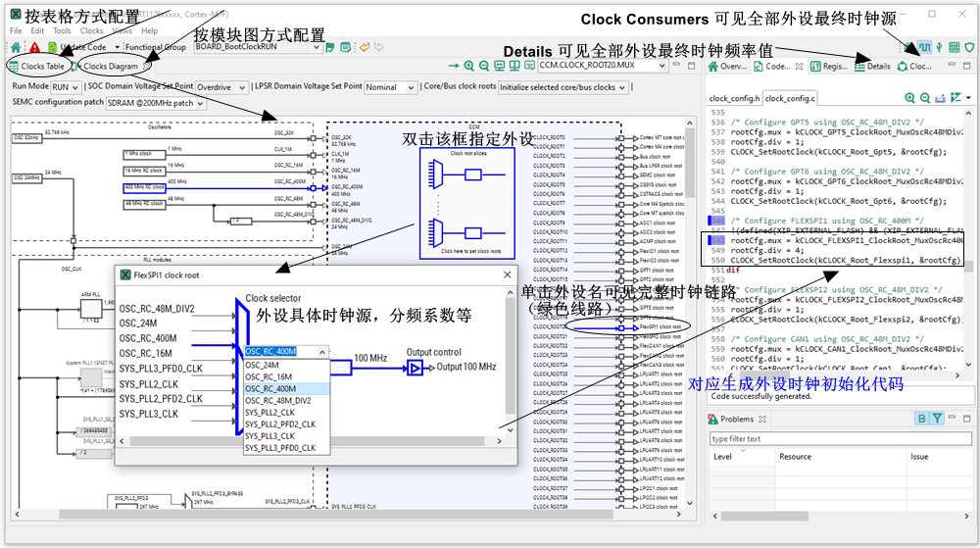This screenshot has width=980, height=548.
Task: Switch to the Overview tab
Action: coord(727,67)
